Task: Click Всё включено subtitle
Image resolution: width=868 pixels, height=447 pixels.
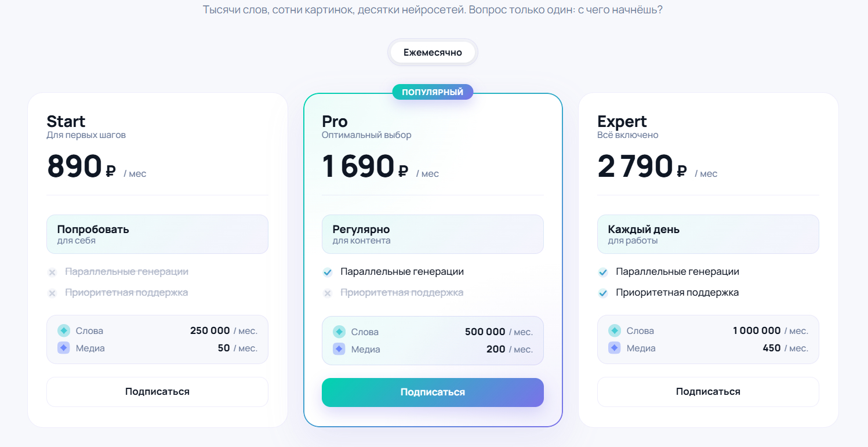Action: [628, 135]
